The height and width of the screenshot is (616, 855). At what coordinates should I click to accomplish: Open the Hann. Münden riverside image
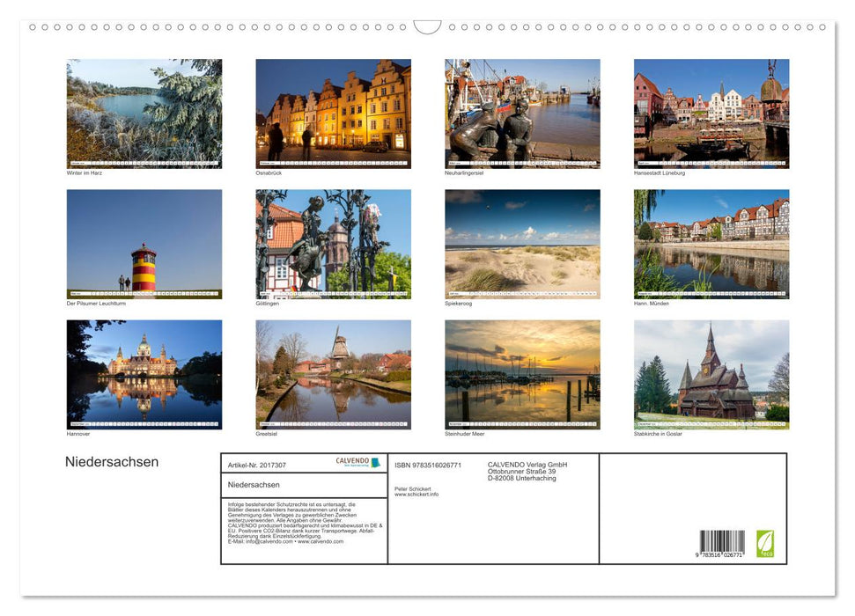pyautogui.click(x=711, y=244)
